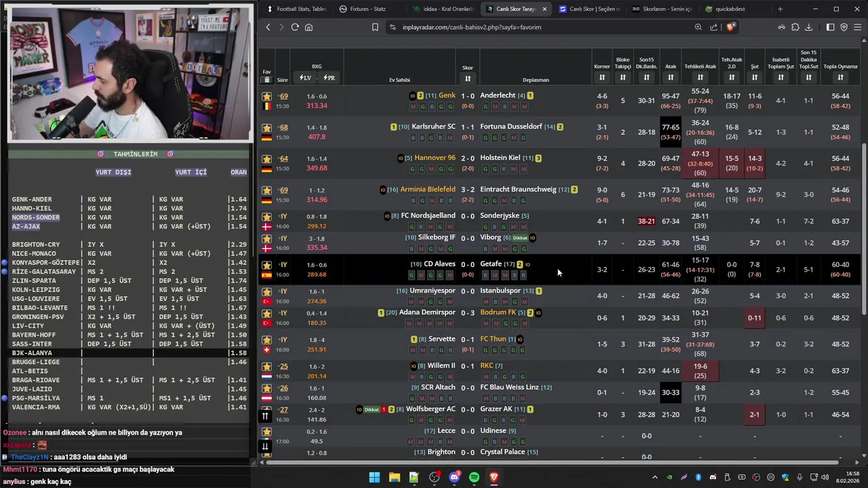Click the scroll-to-bottom double arrow button

pos(265,446)
